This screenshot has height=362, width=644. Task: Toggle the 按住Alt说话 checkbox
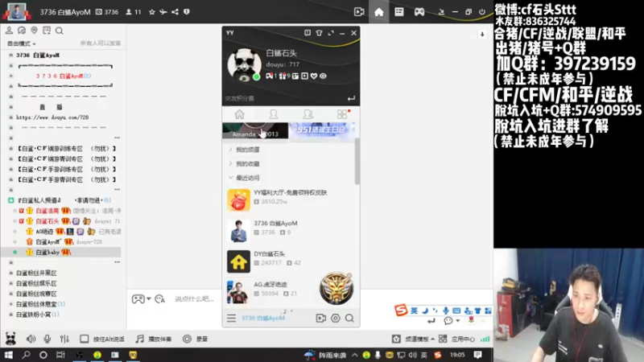(x=85, y=339)
